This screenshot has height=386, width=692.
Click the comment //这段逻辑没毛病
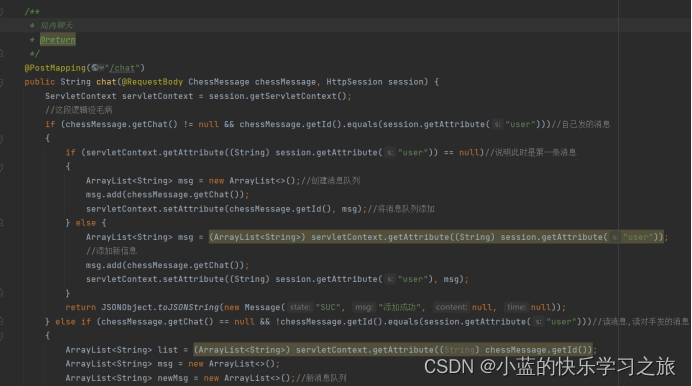[x=79, y=110]
